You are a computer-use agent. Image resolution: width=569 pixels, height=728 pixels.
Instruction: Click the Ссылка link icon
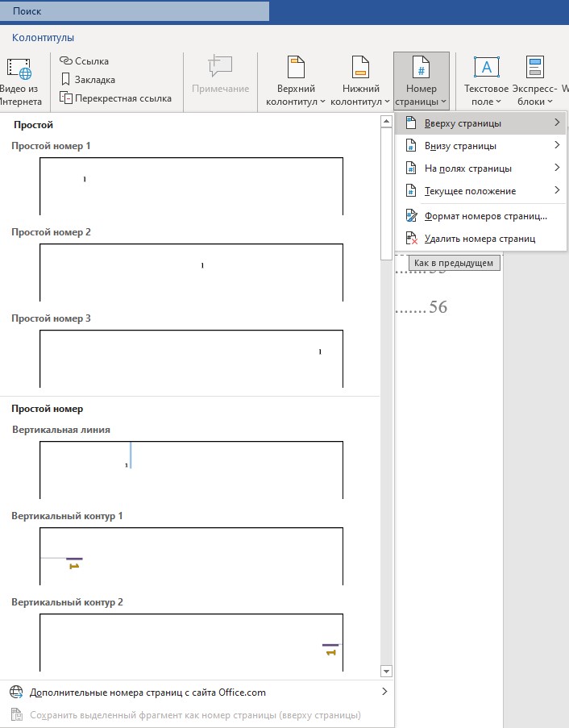66,61
